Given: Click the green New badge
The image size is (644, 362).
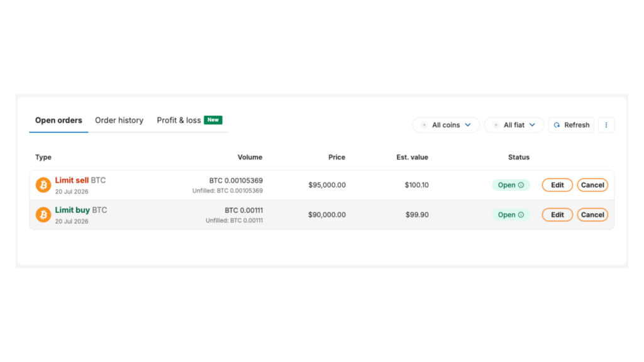Looking at the screenshot, I should point(213,120).
